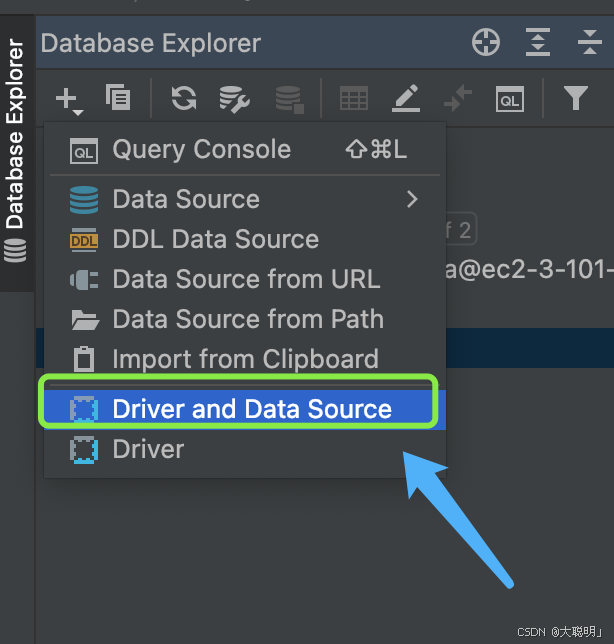Select Import from Clipboard entry
The width and height of the screenshot is (614, 644).
tap(245, 359)
